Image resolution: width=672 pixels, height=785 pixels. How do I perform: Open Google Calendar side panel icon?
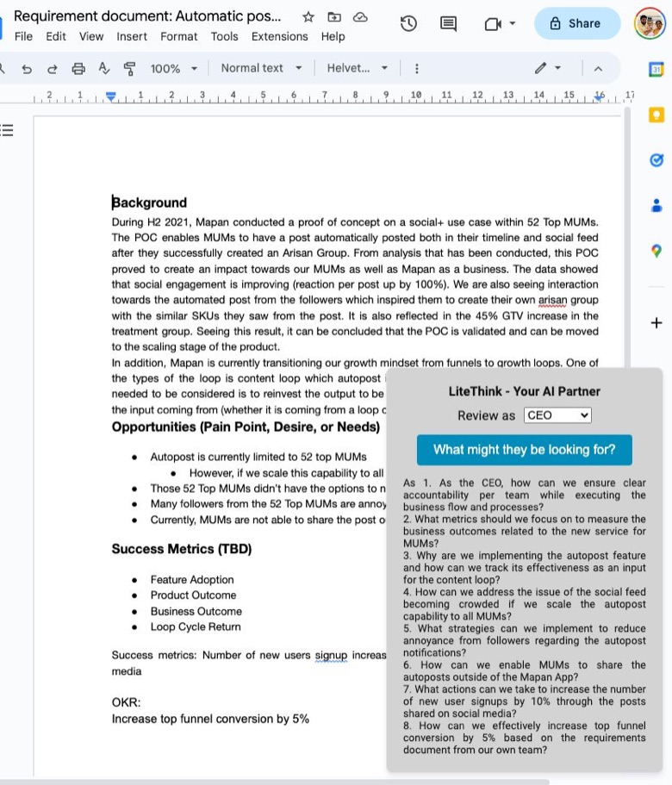[656, 69]
